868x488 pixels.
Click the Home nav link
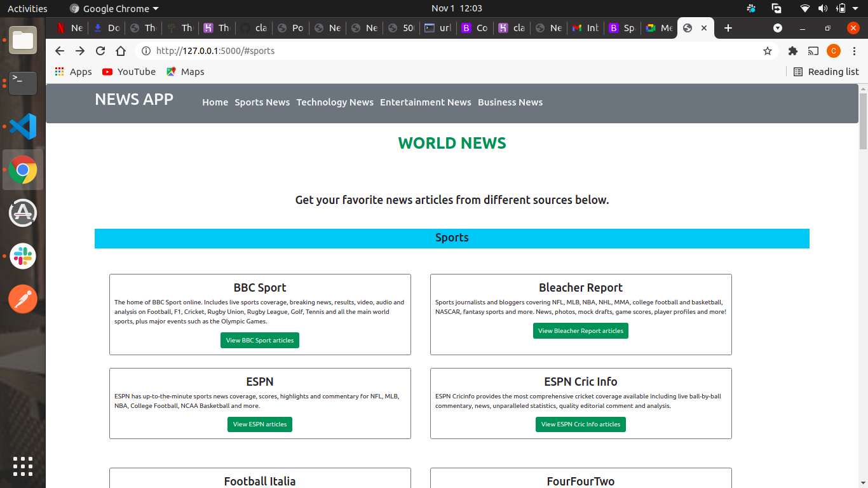[215, 102]
